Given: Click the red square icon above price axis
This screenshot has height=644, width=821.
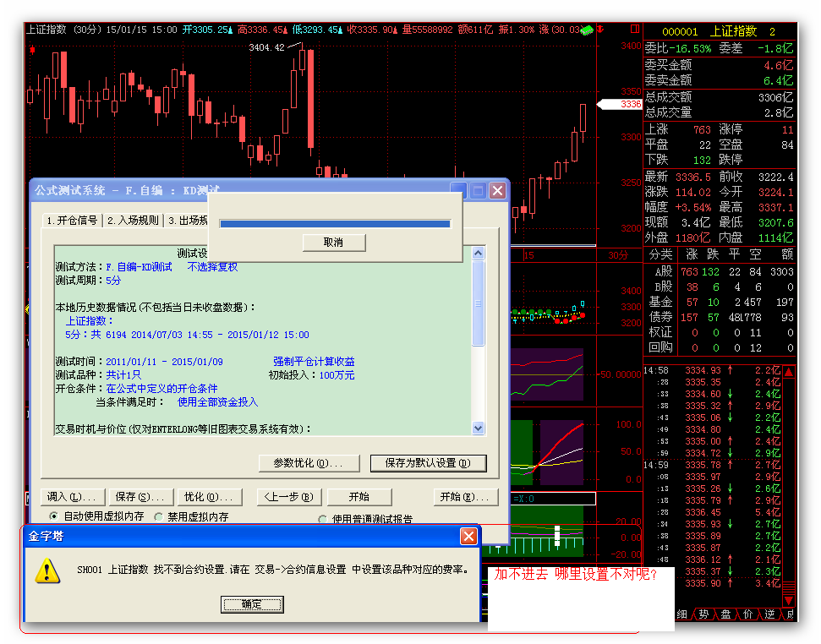Looking at the screenshot, I should coord(634,29).
